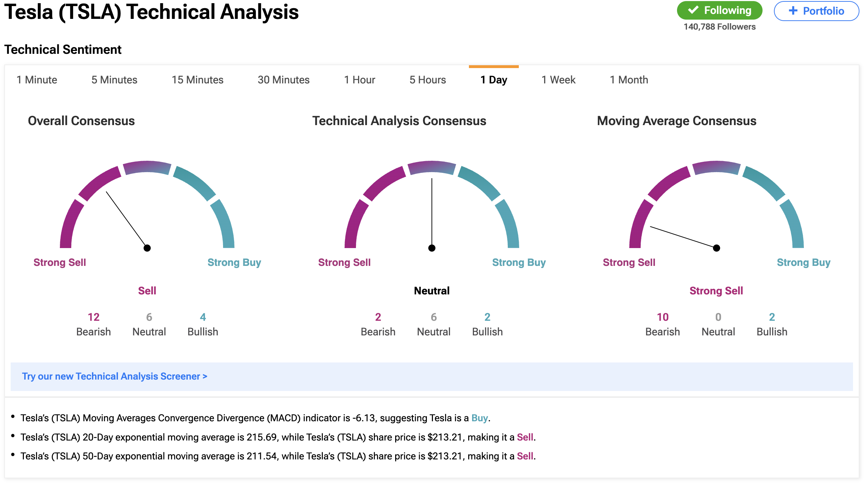Switch to 1 Month timeframe
Viewport: 868px width, 484px height.
click(x=629, y=80)
